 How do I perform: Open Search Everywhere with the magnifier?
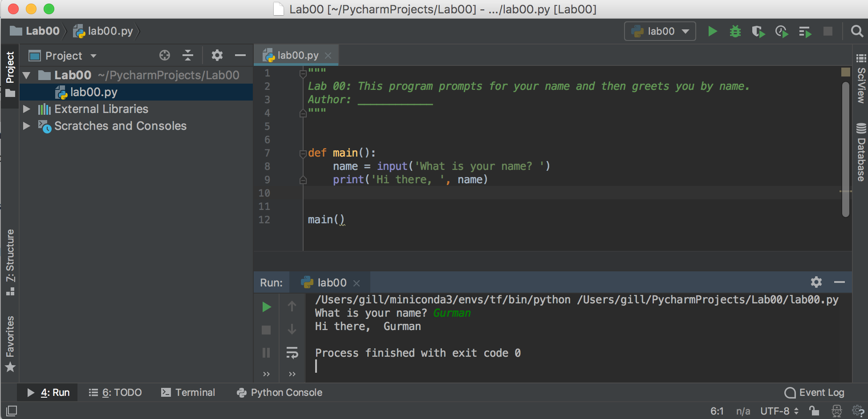tap(856, 31)
